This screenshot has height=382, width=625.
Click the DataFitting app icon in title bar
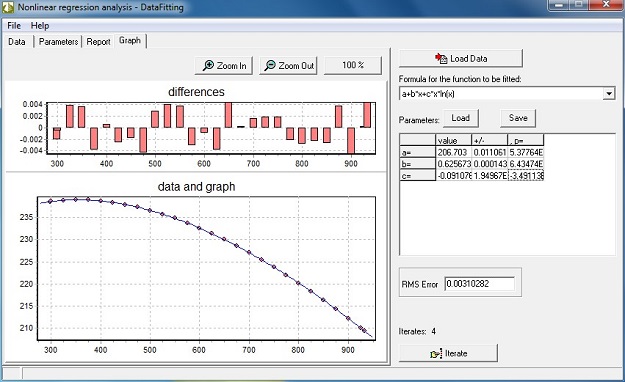(x=8, y=7)
